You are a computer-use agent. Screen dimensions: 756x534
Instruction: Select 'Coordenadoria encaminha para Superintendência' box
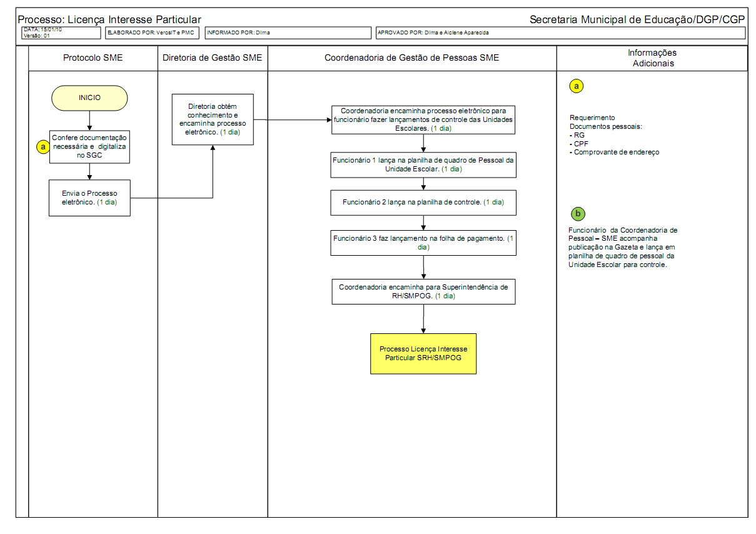(423, 291)
